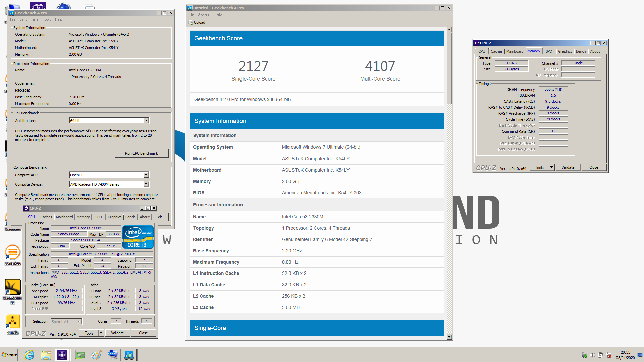Select the Catzilla desktop shortcut
This screenshot has width=644, height=362.
click(13, 324)
